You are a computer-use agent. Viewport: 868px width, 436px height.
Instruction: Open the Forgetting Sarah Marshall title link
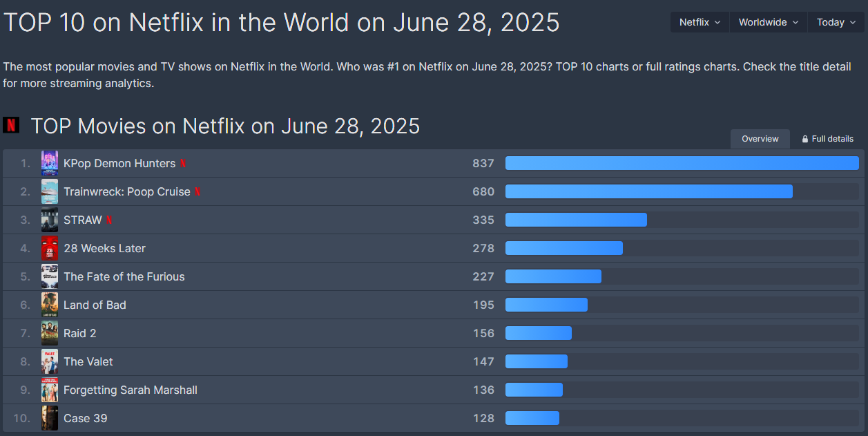(131, 390)
